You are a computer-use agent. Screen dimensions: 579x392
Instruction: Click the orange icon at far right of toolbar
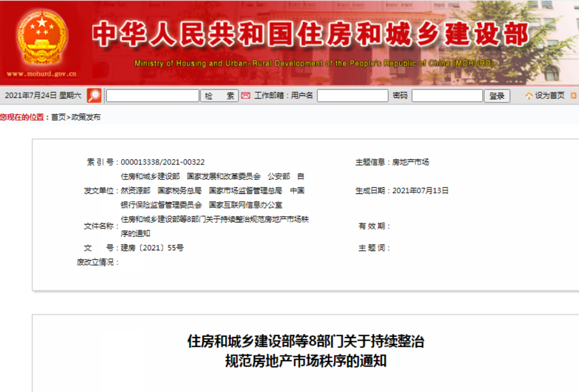[x=574, y=96]
